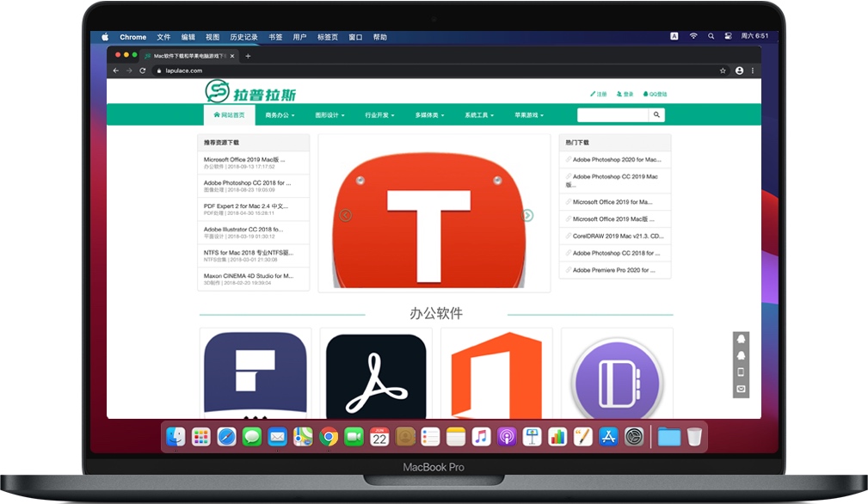868x504 pixels.
Task: Click the search magnifier icon
Action: (x=656, y=114)
